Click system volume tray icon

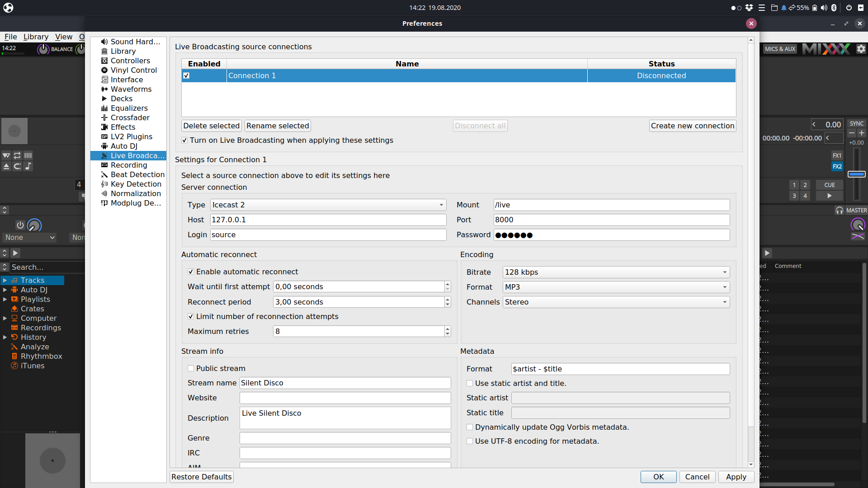[824, 8]
